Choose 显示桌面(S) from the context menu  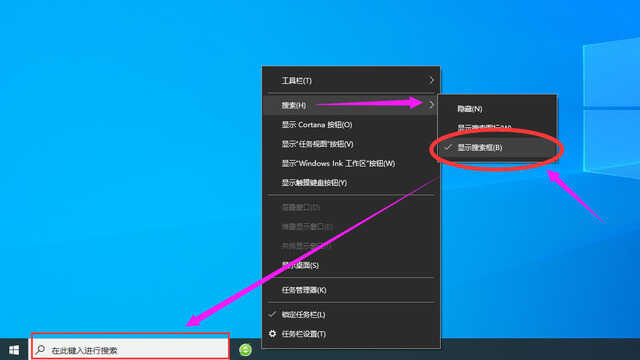point(351,265)
